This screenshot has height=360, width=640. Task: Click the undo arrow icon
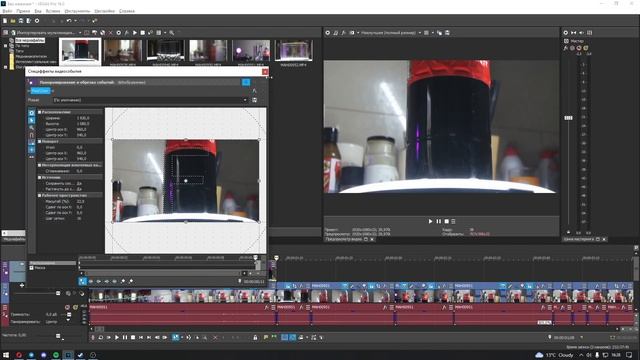69,20
